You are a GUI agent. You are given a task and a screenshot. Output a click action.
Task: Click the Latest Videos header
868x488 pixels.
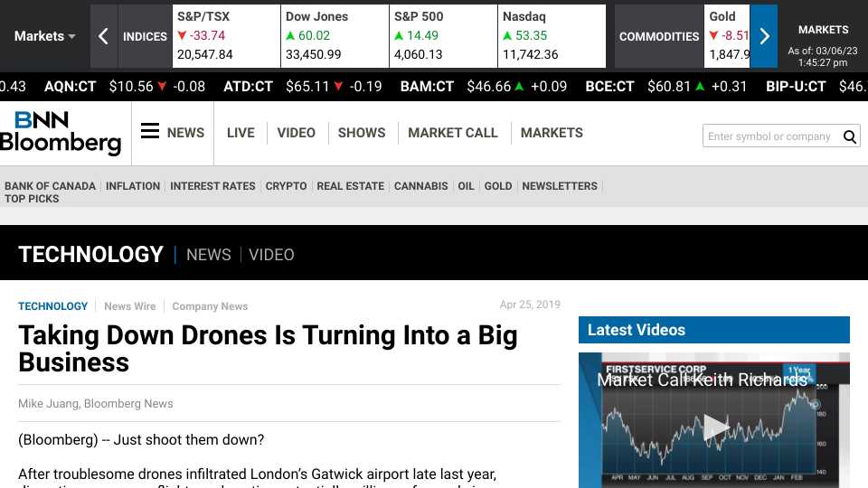pyautogui.click(x=714, y=330)
